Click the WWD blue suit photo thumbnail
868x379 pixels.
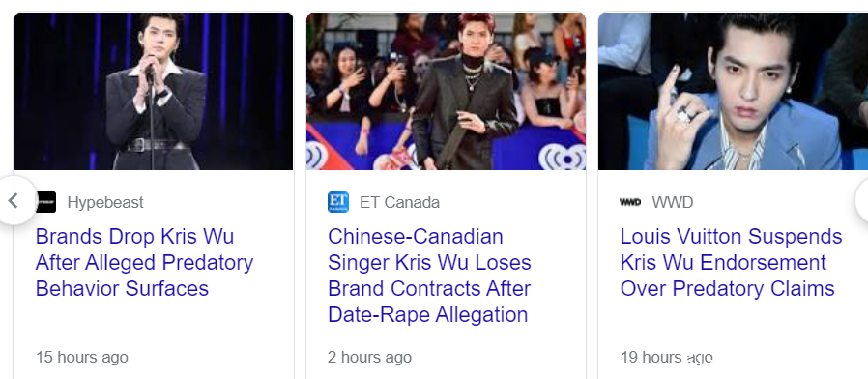pos(733,92)
